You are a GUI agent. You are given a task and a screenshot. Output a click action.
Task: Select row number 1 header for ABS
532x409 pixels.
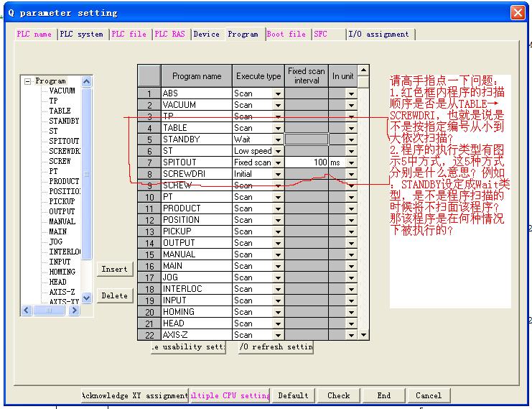pyautogui.click(x=149, y=93)
